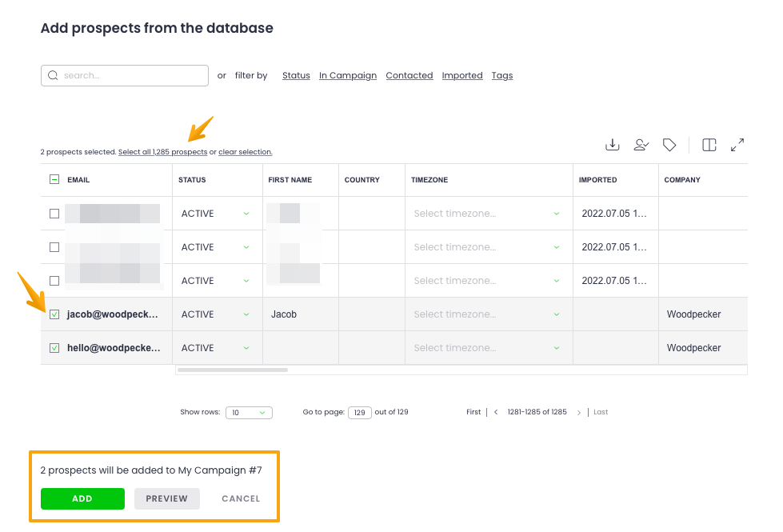Expand the table to fullscreen view
783x532 pixels.
[x=737, y=145]
